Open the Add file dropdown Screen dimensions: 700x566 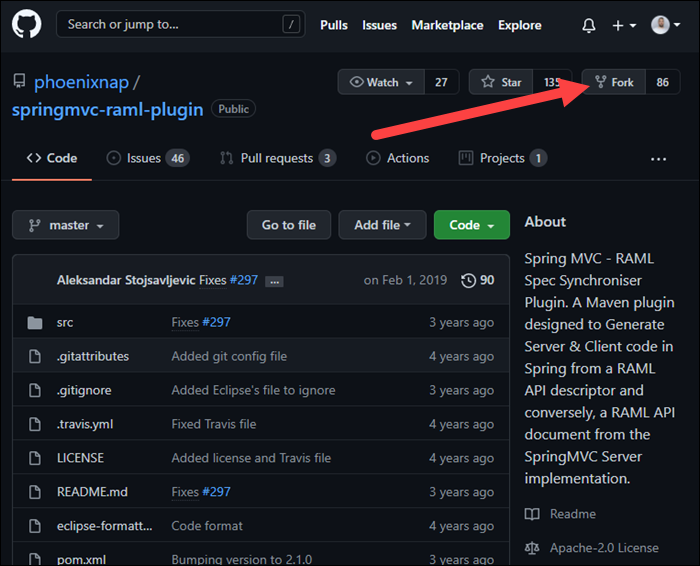382,225
